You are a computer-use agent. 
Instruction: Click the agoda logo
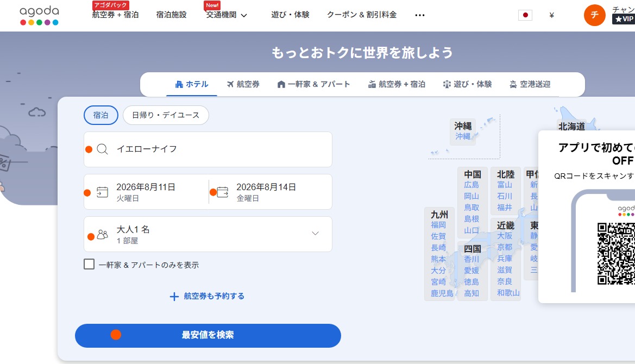click(x=39, y=15)
